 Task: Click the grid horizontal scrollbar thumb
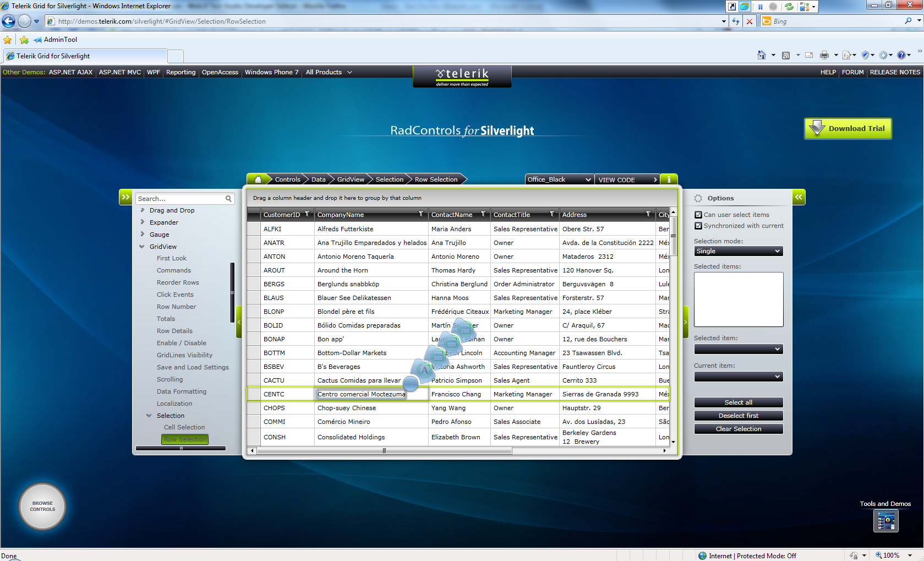point(384,450)
